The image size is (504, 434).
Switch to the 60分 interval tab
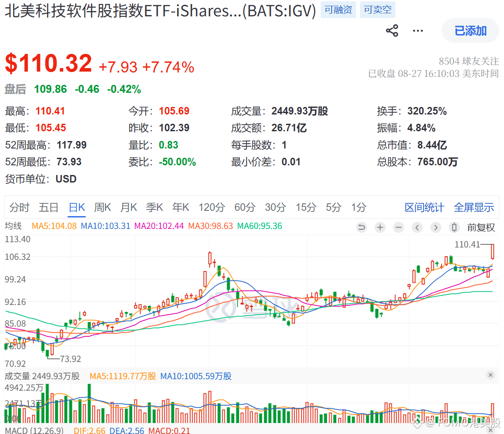click(245, 207)
